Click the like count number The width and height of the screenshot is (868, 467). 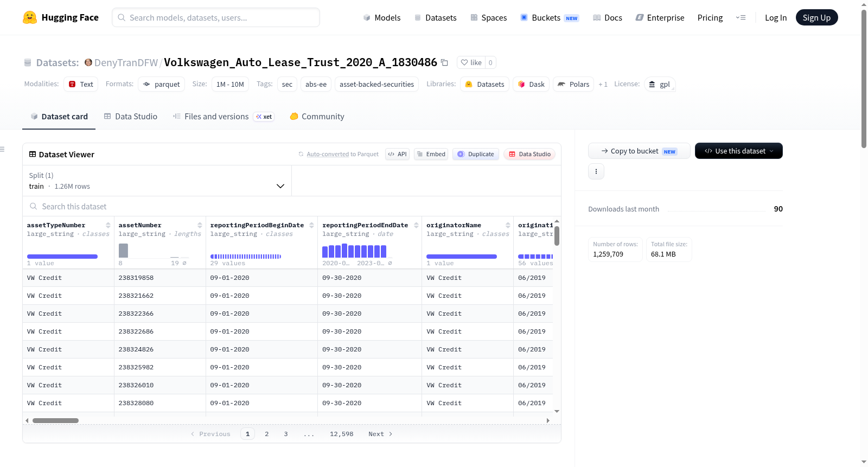[490, 62]
